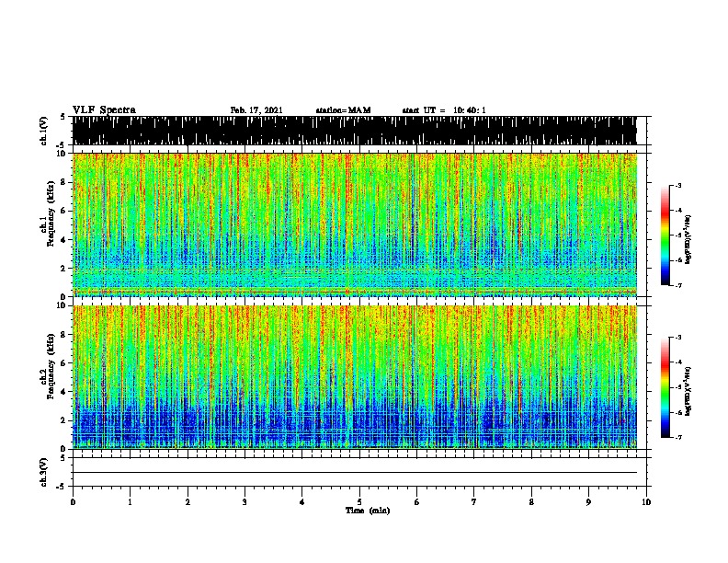Click time axis tick label "6"
The height and width of the screenshot is (563, 728).
click(x=416, y=502)
